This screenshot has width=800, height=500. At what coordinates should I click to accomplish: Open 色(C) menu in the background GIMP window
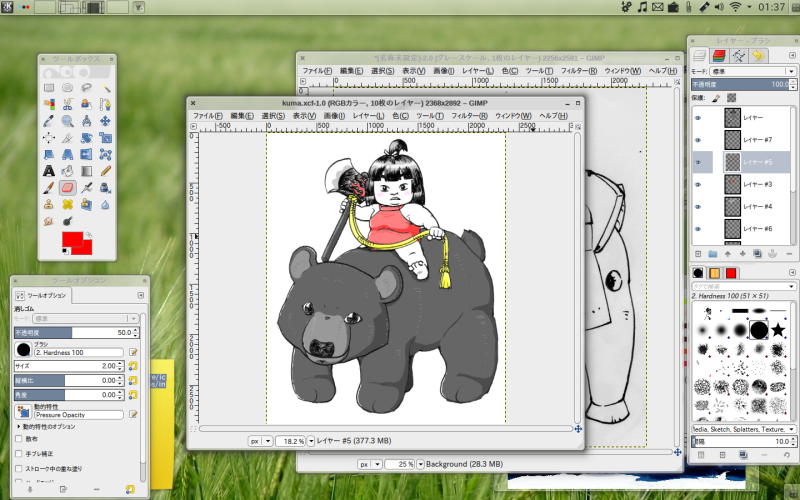(510, 71)
